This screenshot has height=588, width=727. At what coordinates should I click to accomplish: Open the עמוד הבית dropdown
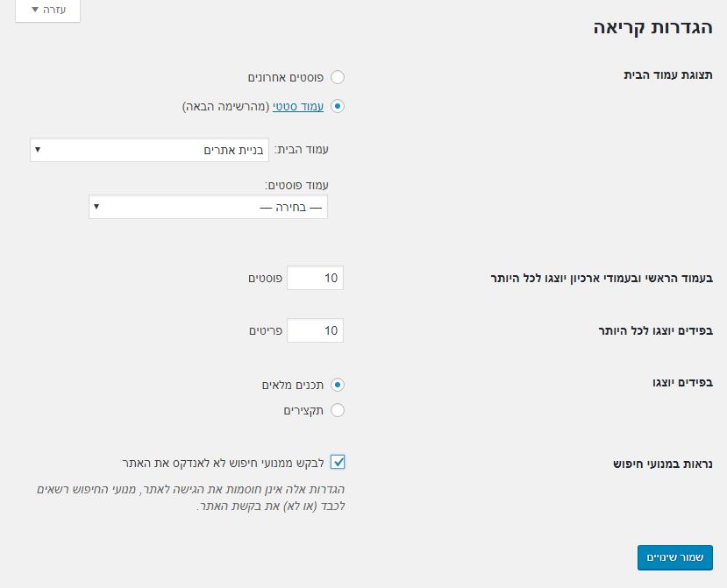point(149,150)
